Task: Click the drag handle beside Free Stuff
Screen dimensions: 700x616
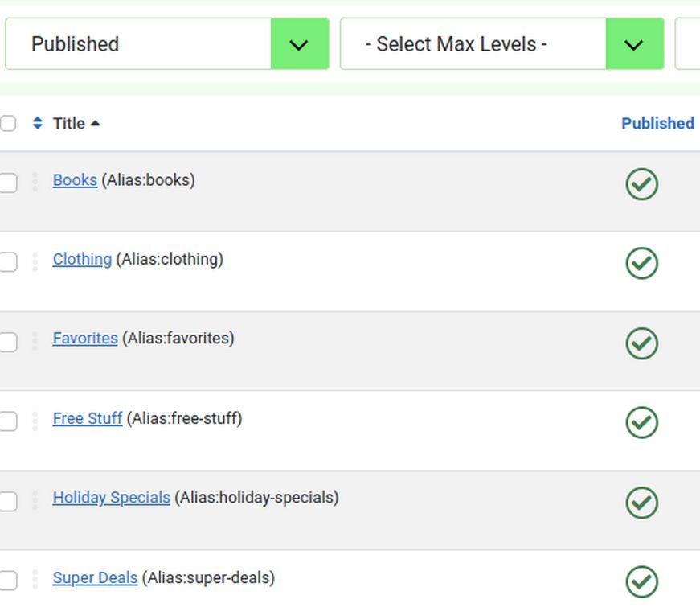Action: 35,421
